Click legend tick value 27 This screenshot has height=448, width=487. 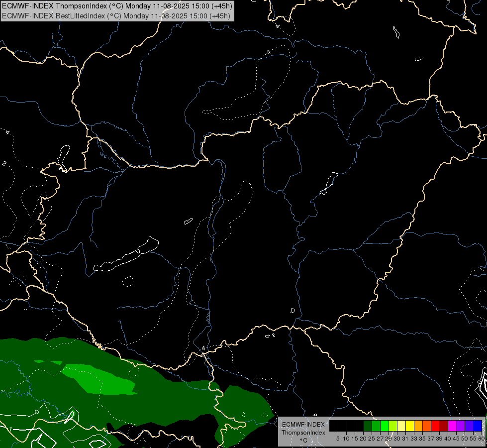(x=380, y=439)
